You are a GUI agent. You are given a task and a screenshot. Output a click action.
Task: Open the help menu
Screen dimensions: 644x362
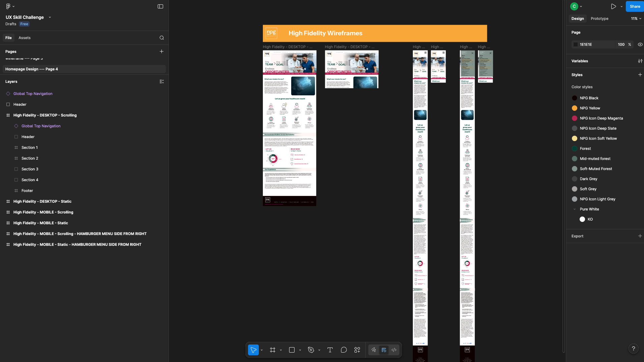634,349
